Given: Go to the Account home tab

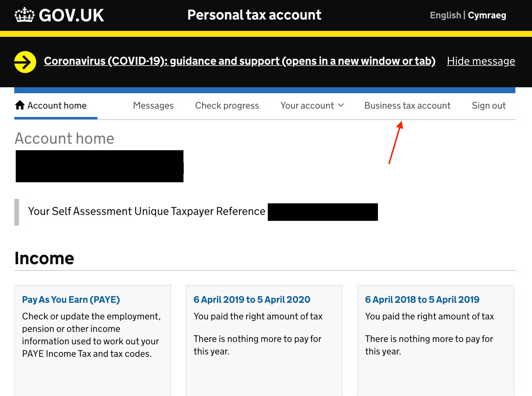Looking at the screenshot, I should coord(56,105).
